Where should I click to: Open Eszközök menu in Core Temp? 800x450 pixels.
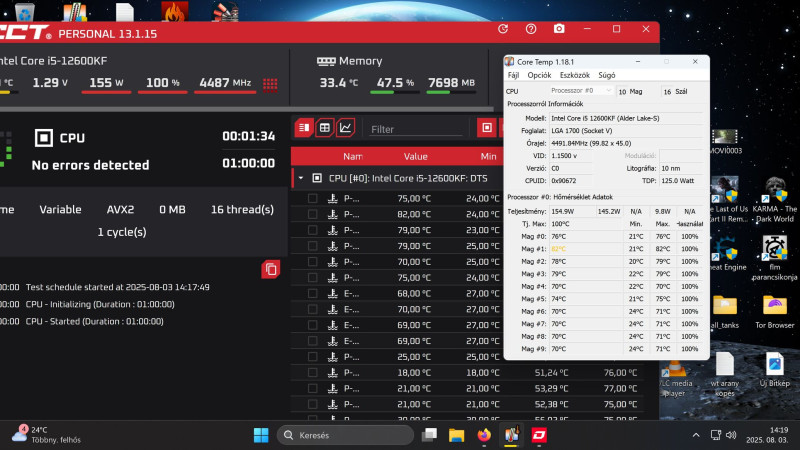click(x=574, y=75)
